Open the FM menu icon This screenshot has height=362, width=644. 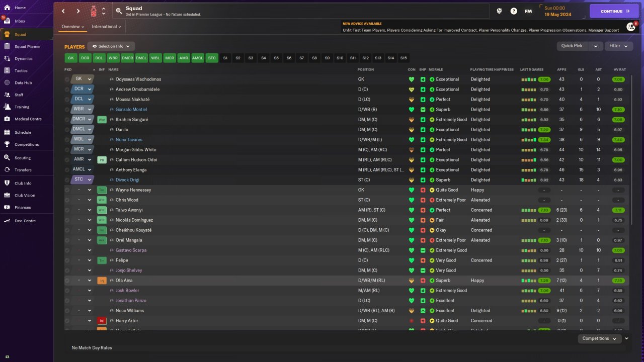[528, 11]
